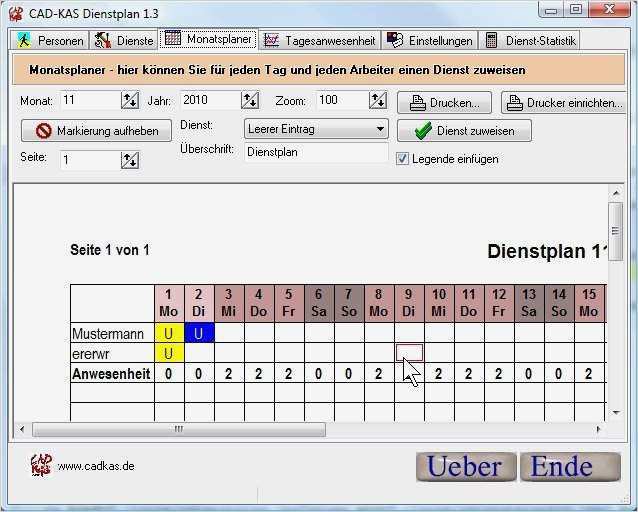The width and height of the screenshot is (638, 512).
Task: Click day header 12 Fr
Action: 499,303
